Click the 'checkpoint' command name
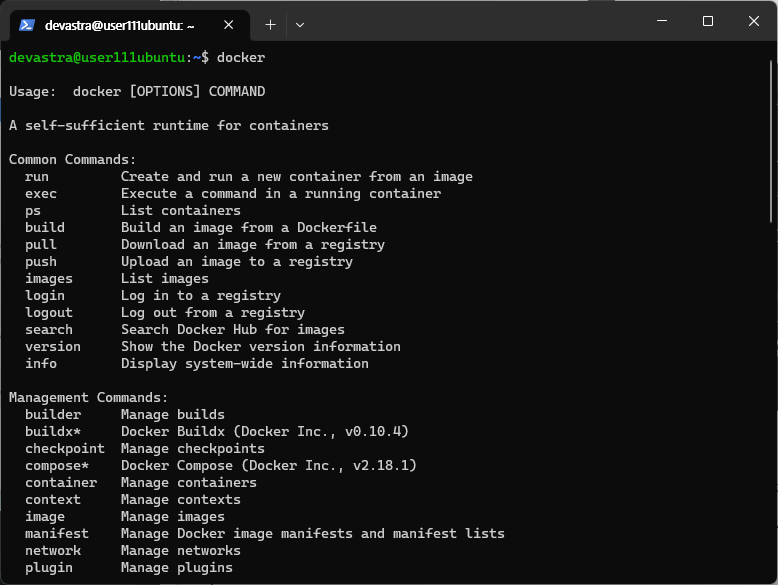This screenshot has width=778, height=585. pyautogui.click(x=65, y=449)
